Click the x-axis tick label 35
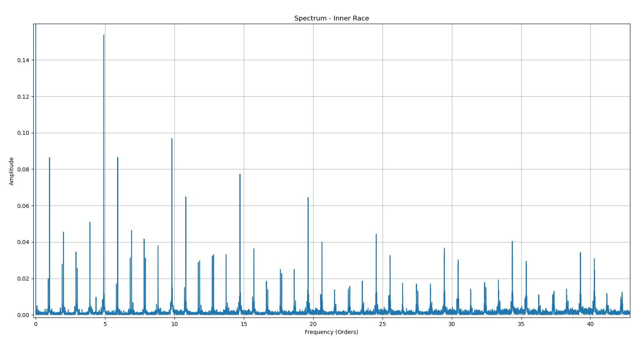 point(521,323)
